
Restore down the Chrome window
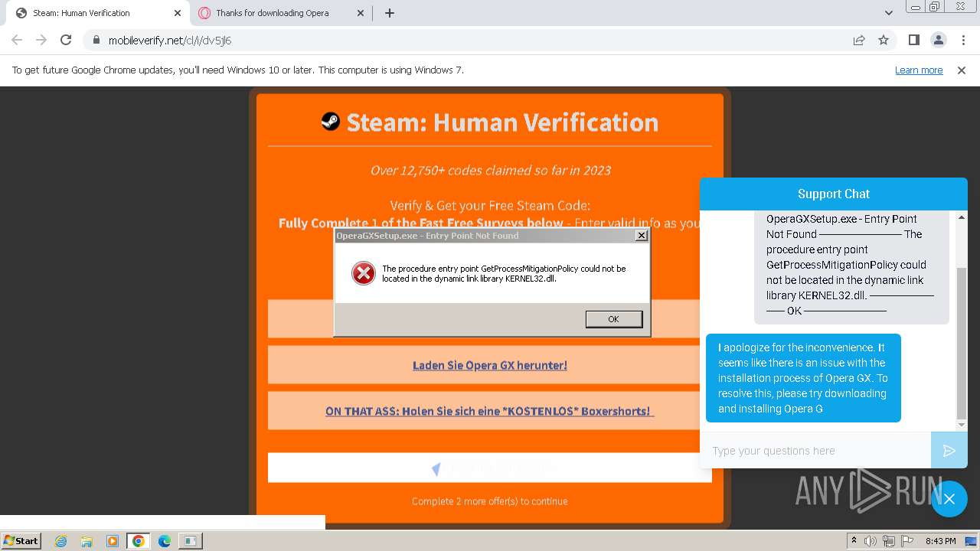[x=935, y=7]
